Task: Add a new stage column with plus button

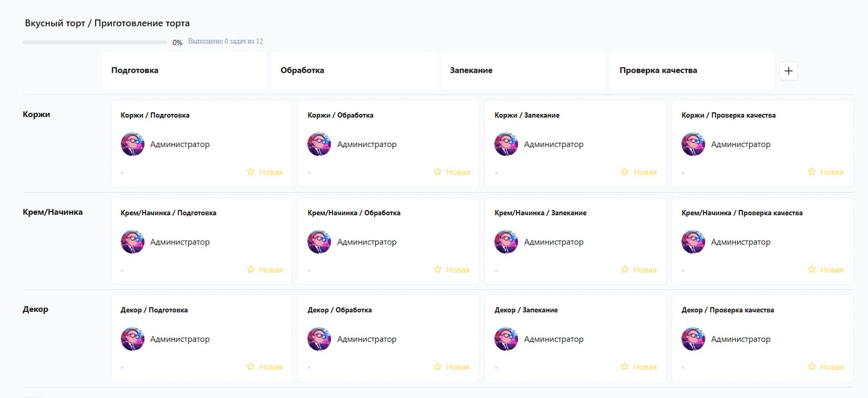Action: coord(788,70)
